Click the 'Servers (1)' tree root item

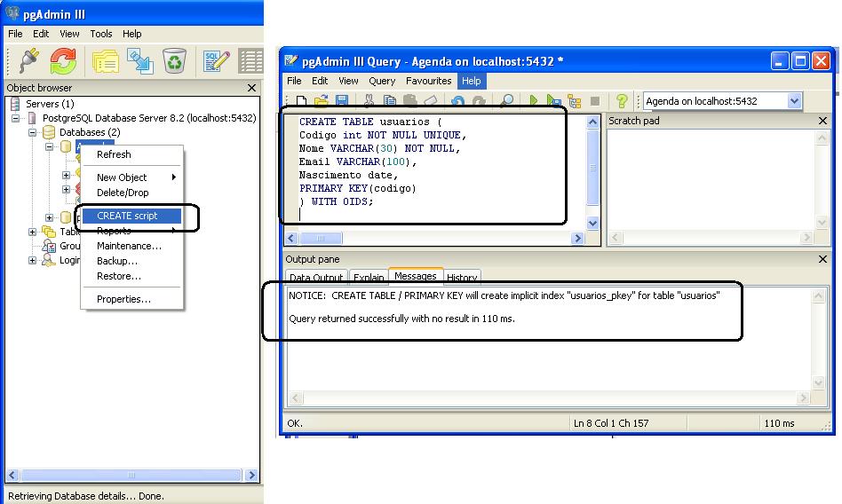[50, 104]
